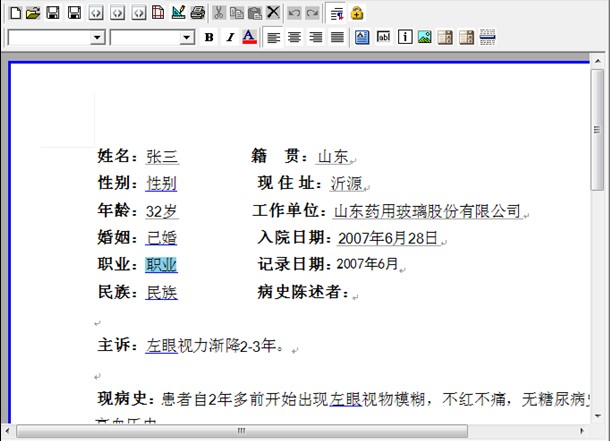This screenshot has width=610, height=441.
Task: Toggle Italic formatting
Action: pos(229,37)
